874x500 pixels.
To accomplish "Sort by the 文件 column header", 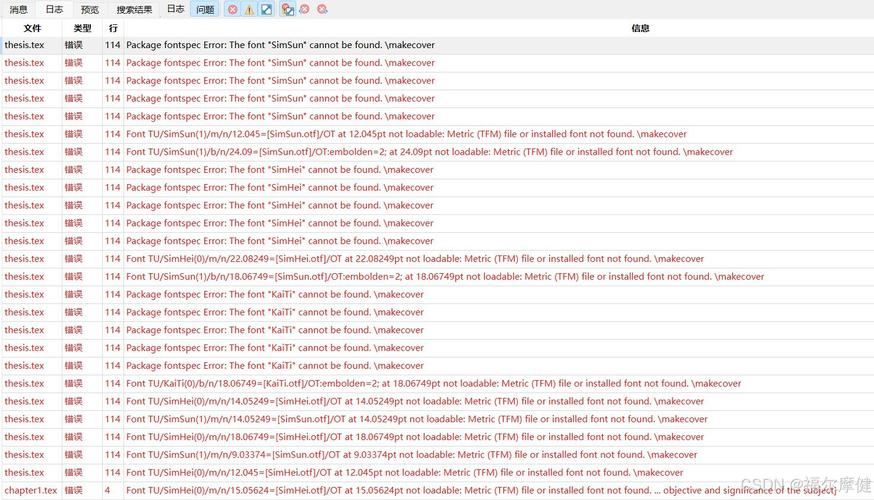I will tap(32, 28).
